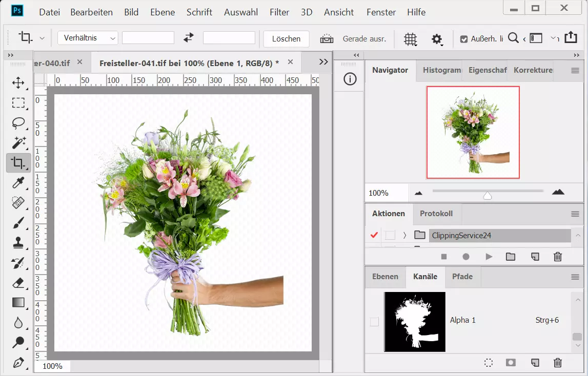Click the swap width and height arrows

click(x=189, y=38)
